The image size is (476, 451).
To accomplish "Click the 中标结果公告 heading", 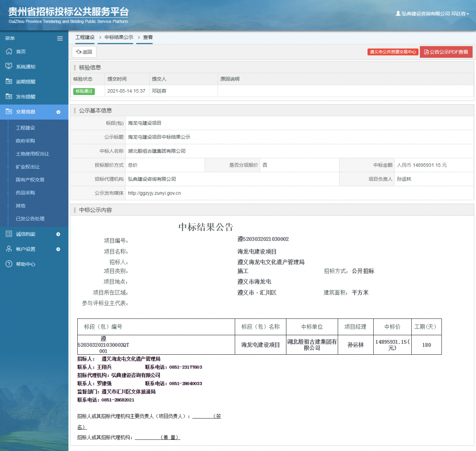I will [206, 227].
